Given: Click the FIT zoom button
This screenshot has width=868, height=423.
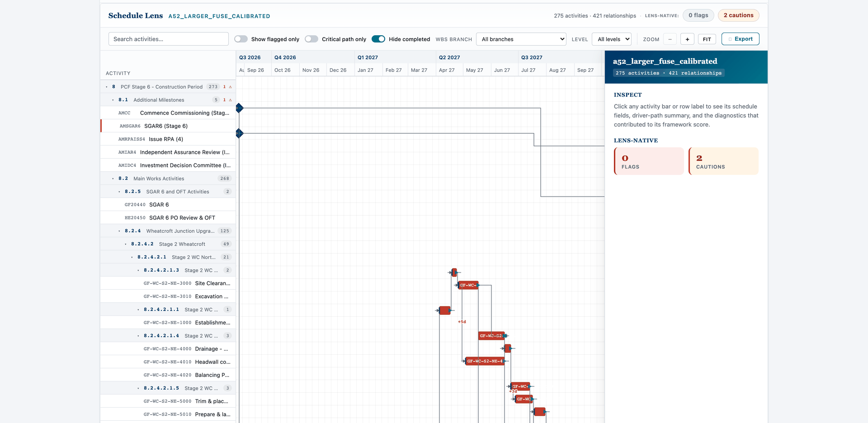Looking at the screenshot, I should click(x=707, y=39).
